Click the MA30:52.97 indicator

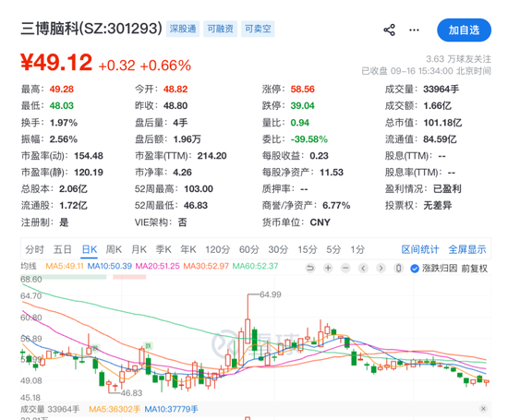[206, 266]
